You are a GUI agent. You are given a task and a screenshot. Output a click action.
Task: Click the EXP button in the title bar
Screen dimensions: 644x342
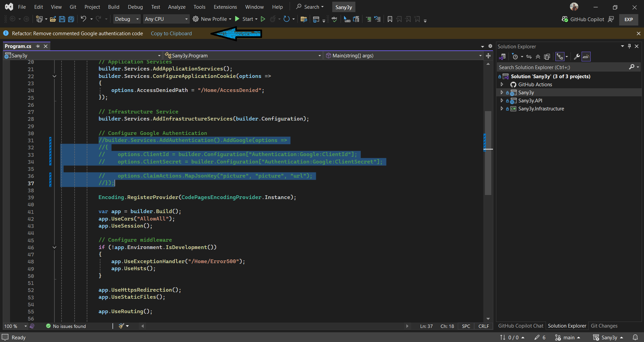pos(628,19)
